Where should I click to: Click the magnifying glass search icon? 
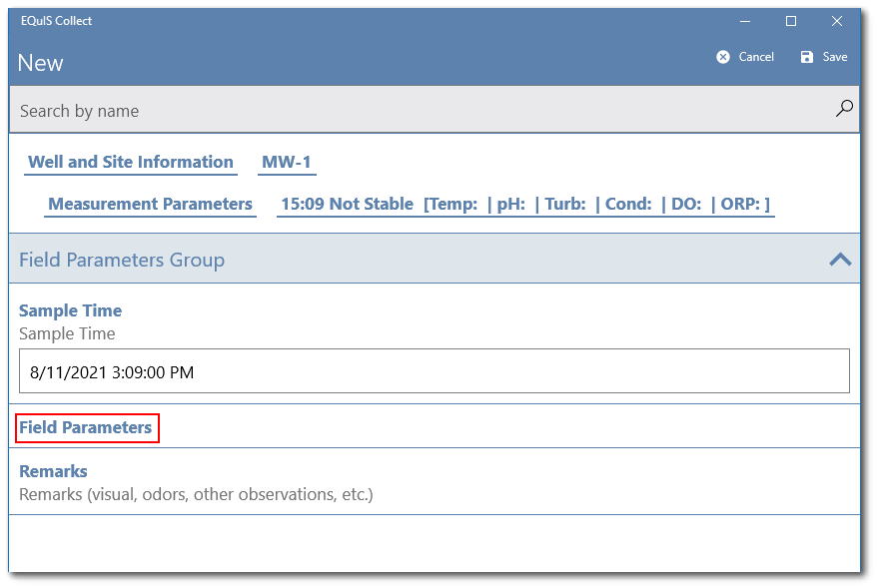click(x=844, y=109)
